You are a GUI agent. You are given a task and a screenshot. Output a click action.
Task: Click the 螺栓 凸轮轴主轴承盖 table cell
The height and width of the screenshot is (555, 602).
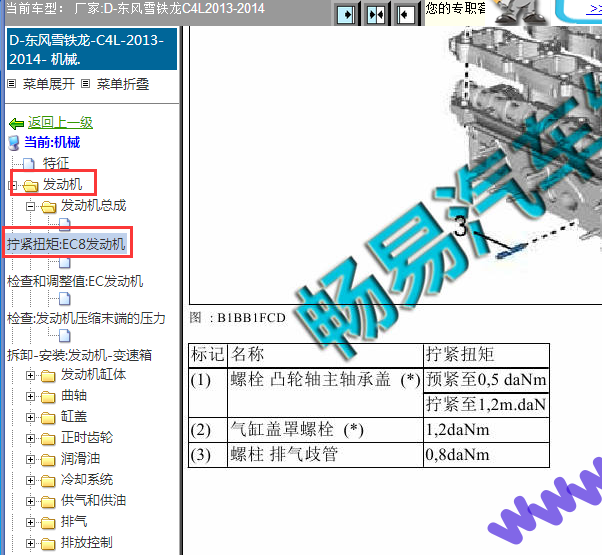(325, 393)
